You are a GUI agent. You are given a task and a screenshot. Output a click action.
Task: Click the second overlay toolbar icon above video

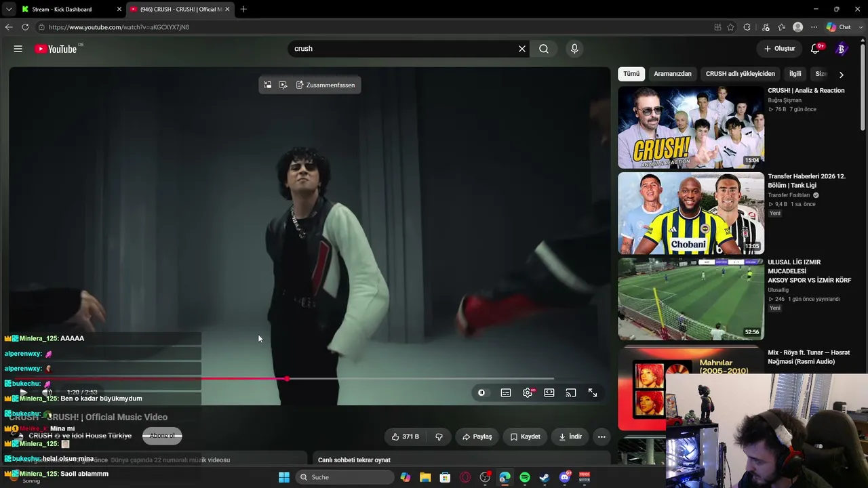(283, 85)
